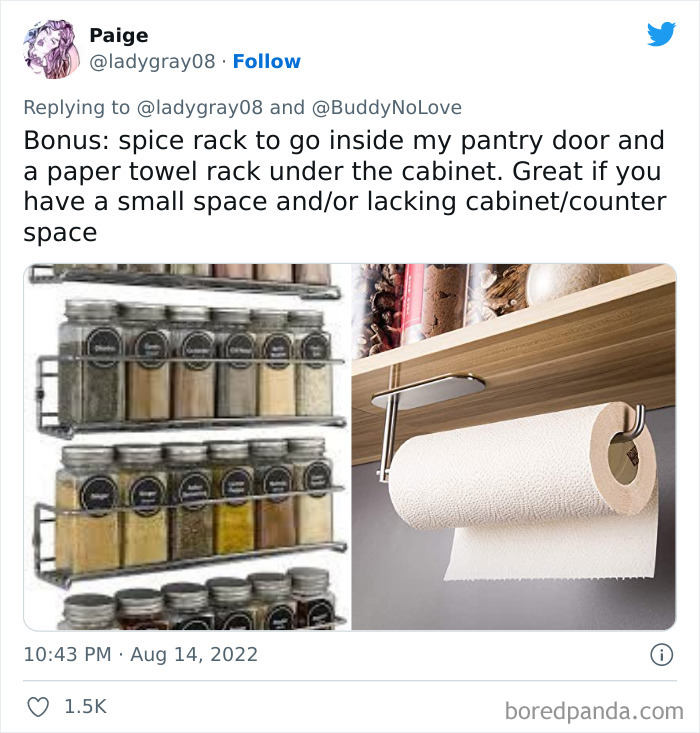Image resolution: width=700 pixels, height=733 pixels.
Task: Open the Paige display name
Action: click(119, 36)
